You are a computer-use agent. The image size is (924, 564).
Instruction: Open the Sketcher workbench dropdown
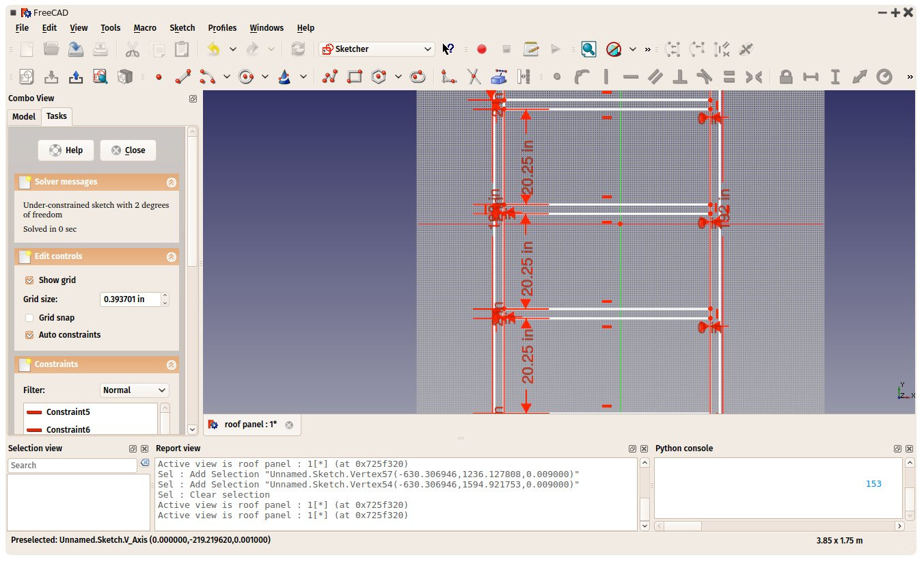click(x=377, y=49)
